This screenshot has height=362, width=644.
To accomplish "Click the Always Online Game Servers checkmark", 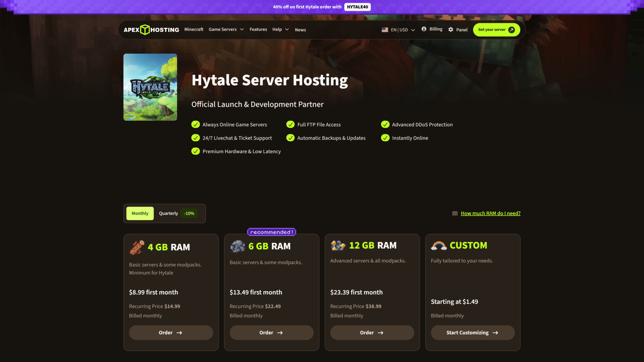I will tap(196, 124).
